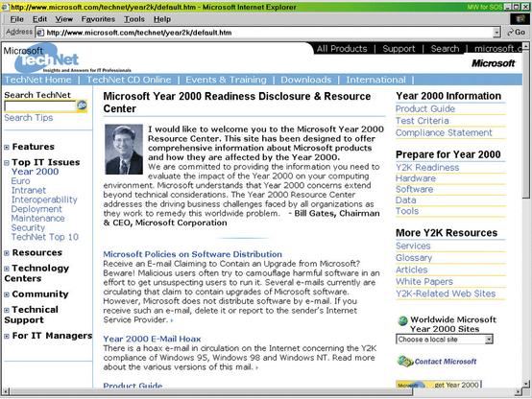Click Bill Gates photo thumbnail

tap(124, 150)
